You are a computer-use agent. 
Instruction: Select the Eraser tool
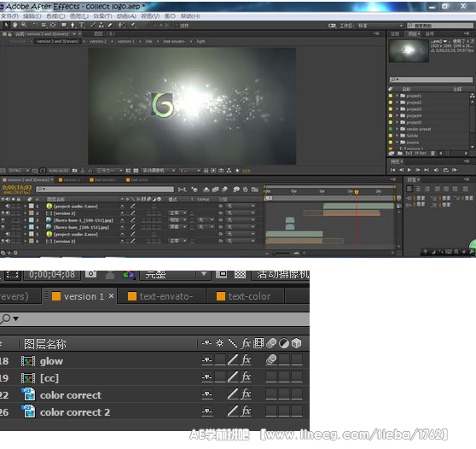coord(109,25)
